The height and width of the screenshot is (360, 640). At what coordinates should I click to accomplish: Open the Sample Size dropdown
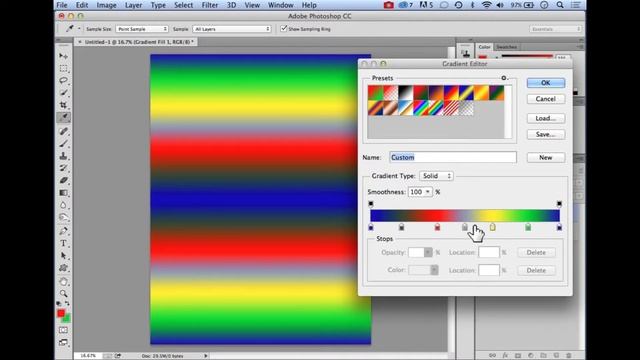point(142,29)
